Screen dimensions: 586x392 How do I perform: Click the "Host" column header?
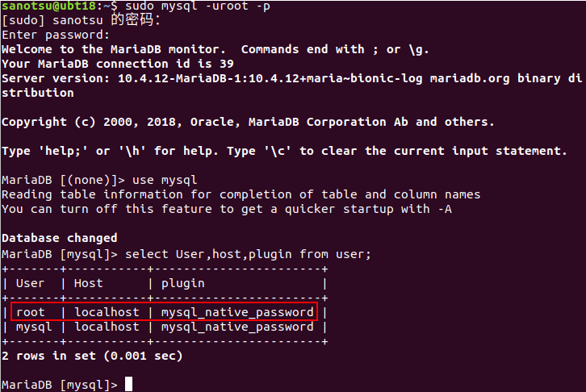89,283
